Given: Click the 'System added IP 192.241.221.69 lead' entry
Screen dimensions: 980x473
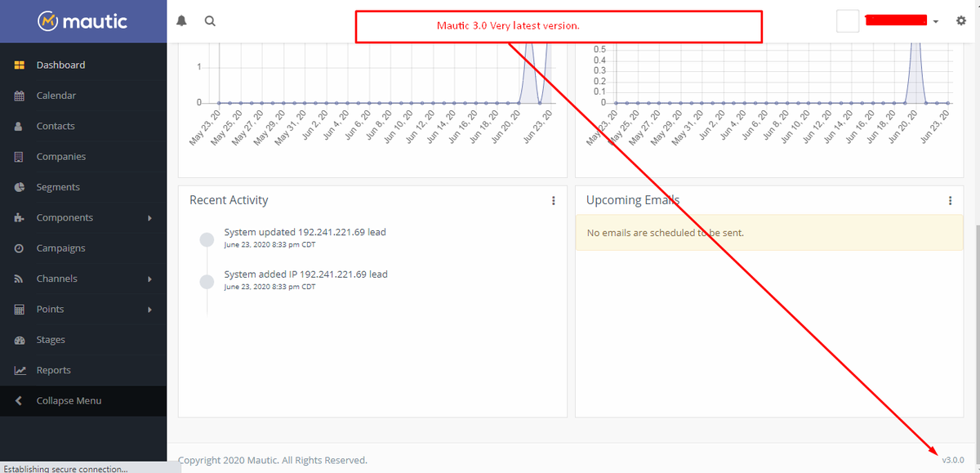Looking at the screenshot, I should pos(305,274).
